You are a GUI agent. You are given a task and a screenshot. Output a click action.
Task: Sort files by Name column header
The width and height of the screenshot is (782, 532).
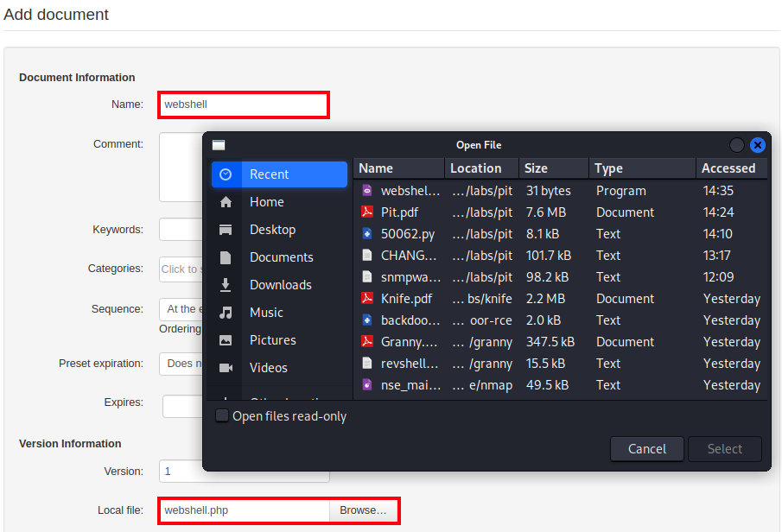(399, 168)
